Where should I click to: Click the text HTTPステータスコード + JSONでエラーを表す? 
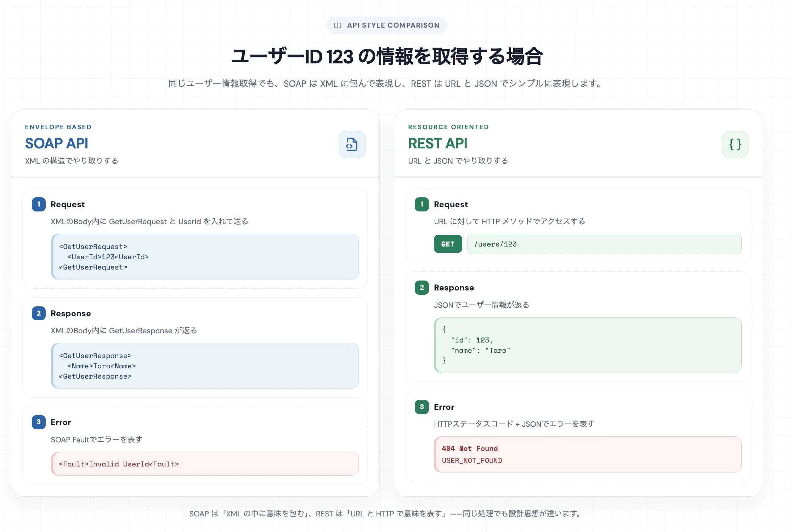tap(514, 424)
